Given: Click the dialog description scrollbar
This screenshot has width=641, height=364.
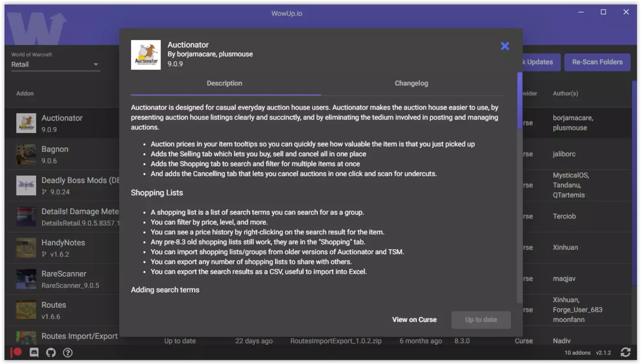Looking at the screenshot, I should [520, 101].
